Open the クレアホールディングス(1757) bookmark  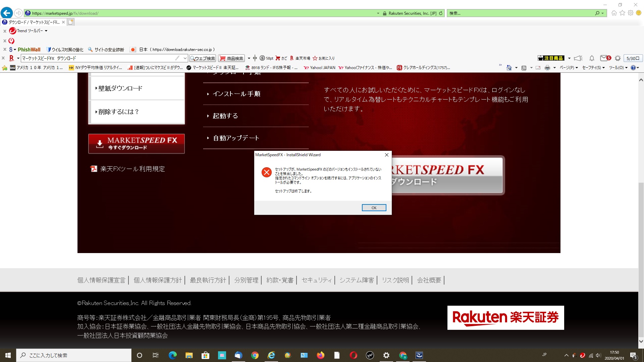423,68
